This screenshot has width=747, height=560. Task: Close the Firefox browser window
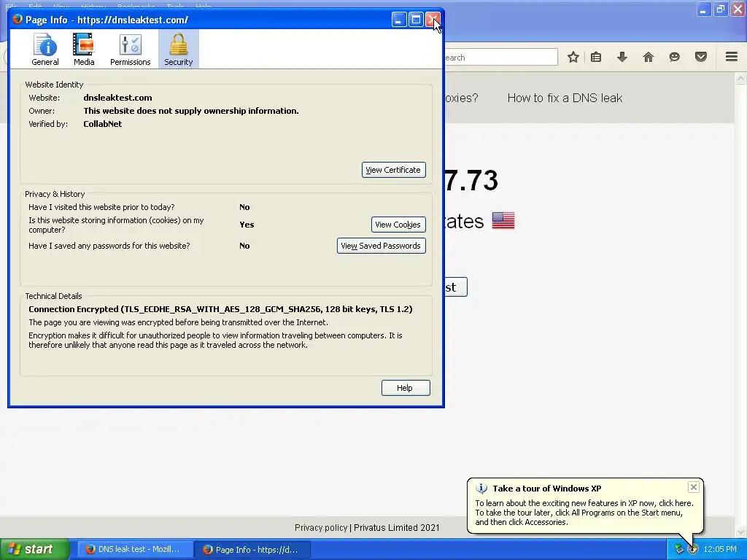click(737, 9)
